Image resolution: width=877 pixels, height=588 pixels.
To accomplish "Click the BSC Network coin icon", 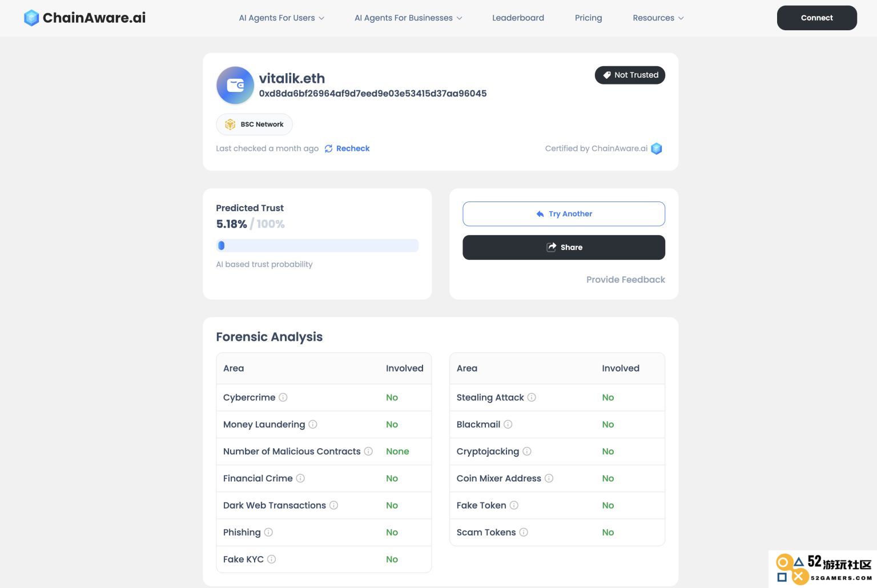I will [x=230, y=124].
